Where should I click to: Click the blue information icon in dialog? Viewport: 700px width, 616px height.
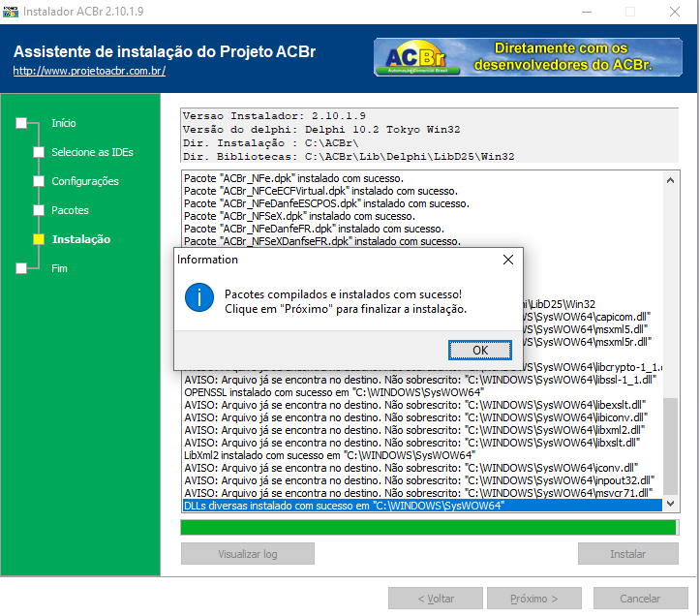pyautogui.click(x=199, y=297)
